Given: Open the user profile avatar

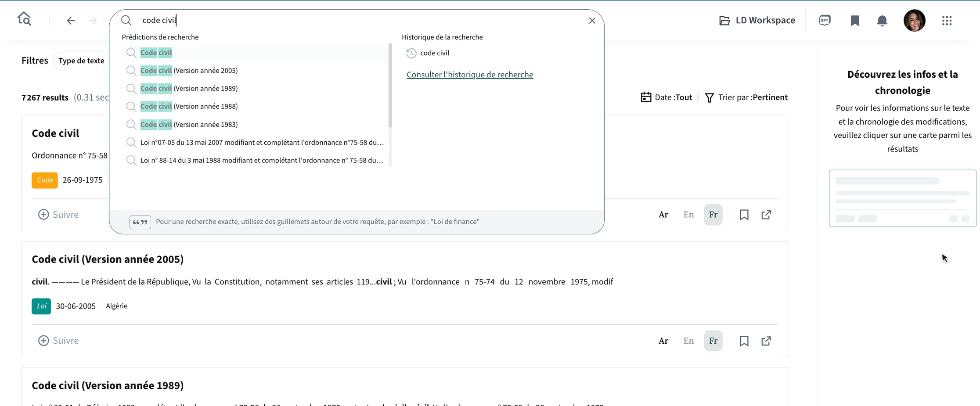Looking at the screenshot, I should [914, 21].
